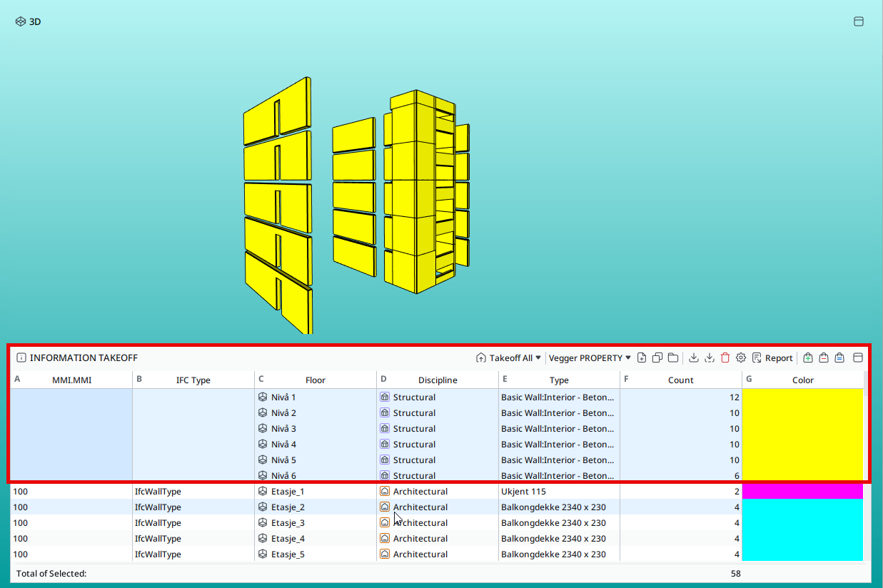Click Balkongdekke 2340 x 230 in Etasje_2 row

click(553, 507)
